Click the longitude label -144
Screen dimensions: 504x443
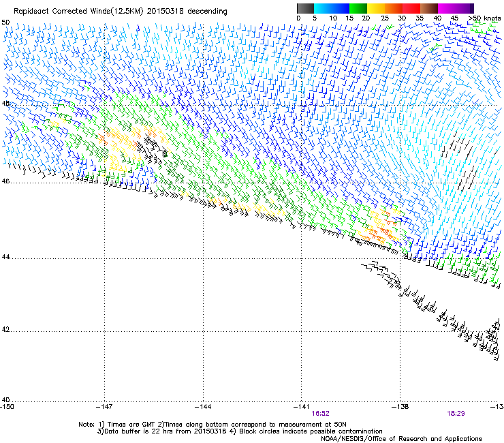pos(203,407)
